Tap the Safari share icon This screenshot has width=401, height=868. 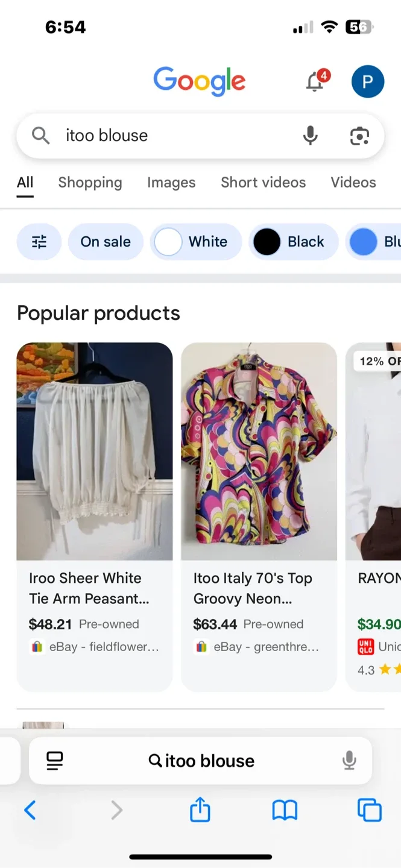tap(200, 810)
